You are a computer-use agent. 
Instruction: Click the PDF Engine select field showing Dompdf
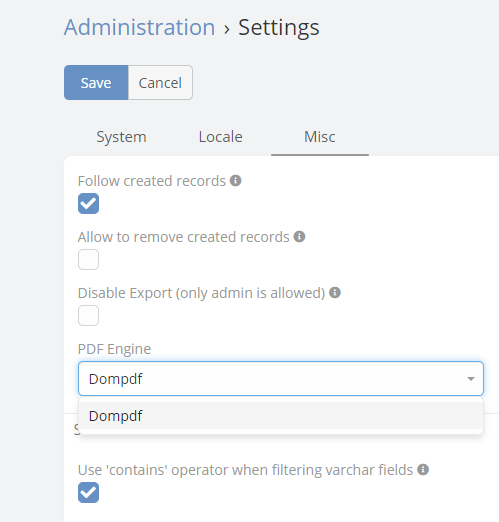click(281, 379)
